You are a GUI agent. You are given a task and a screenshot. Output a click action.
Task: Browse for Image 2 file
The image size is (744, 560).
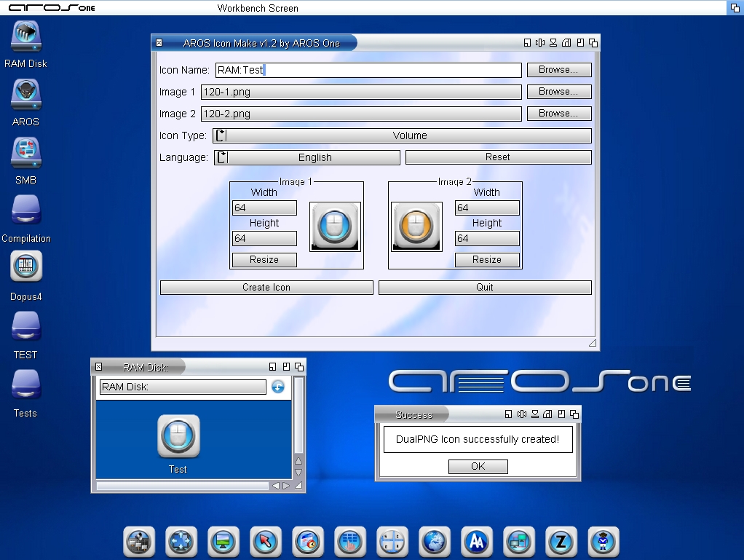coord(559,114)
